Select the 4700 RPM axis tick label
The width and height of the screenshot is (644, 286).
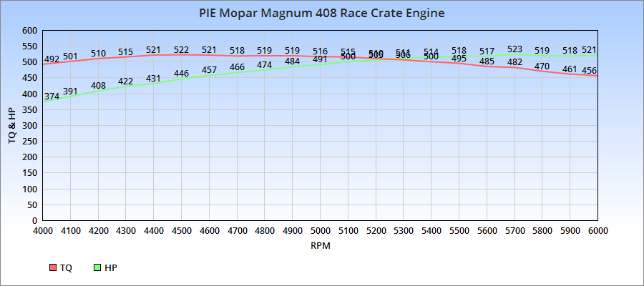(238, 231)
